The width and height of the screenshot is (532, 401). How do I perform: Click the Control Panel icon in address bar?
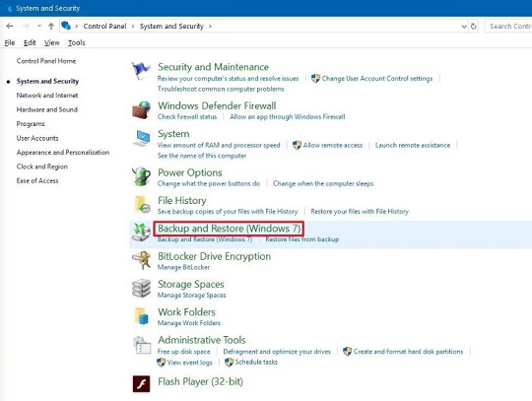tap(66, 26)
